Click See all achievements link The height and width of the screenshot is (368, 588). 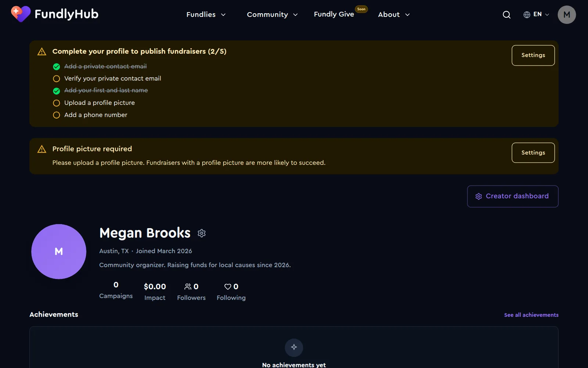coord(531,315)
